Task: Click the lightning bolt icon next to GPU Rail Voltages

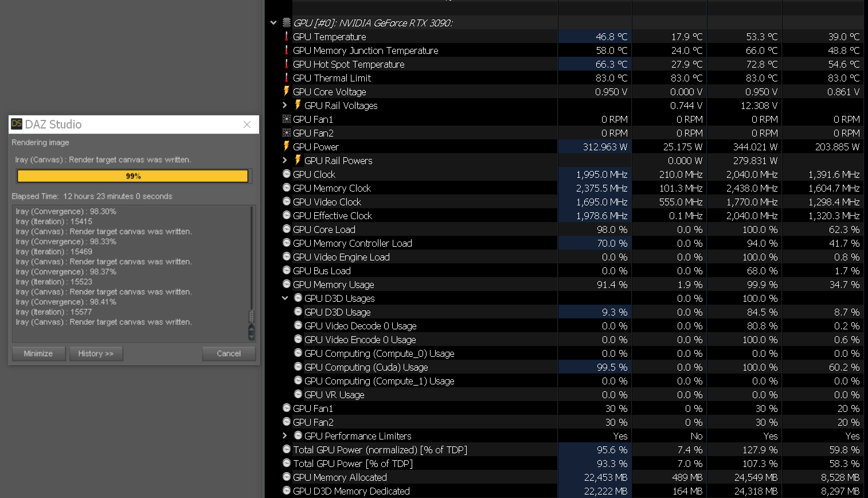Action: (x=298, y=105)
